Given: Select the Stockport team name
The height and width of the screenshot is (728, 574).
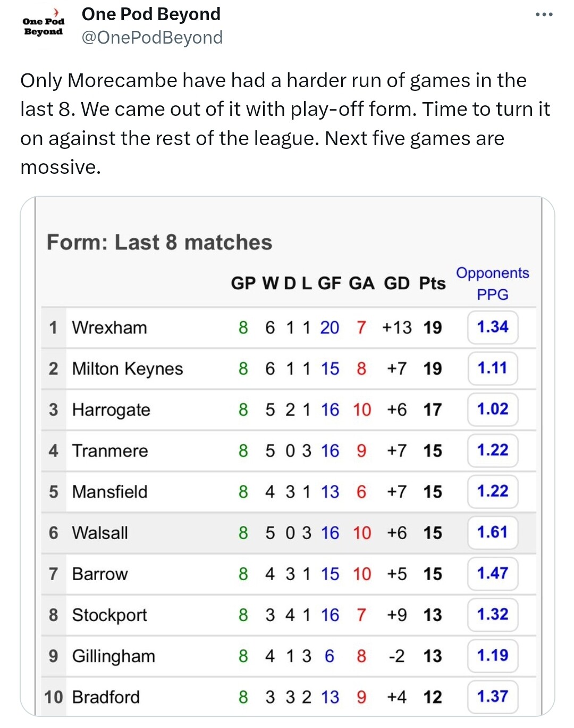Looking at the screenshot, I should 109,615.
